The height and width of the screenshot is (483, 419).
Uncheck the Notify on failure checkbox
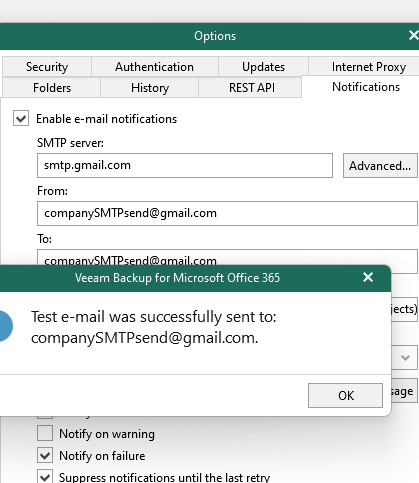[x=45, y=455]
